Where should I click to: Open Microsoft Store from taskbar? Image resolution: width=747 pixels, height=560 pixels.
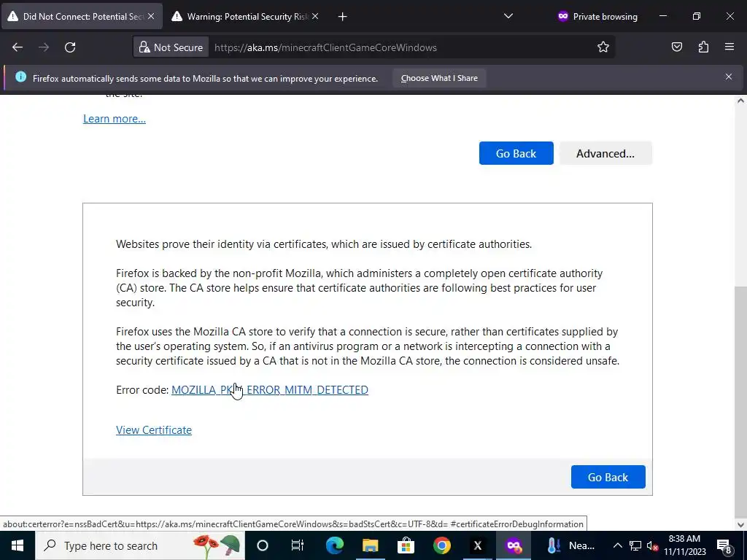(406, 545)
